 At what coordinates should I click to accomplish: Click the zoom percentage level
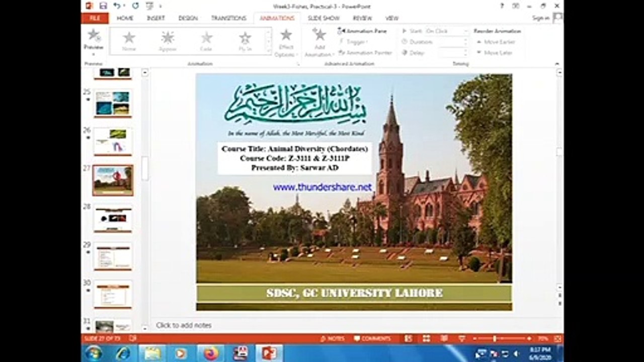(x=543, y=338)
